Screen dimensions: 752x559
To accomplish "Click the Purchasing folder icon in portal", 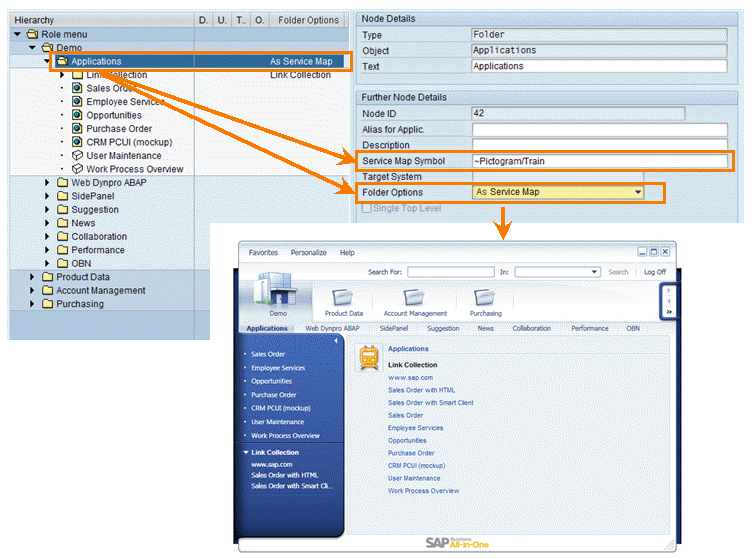I will pyautogui.click(x=484, y=297).
